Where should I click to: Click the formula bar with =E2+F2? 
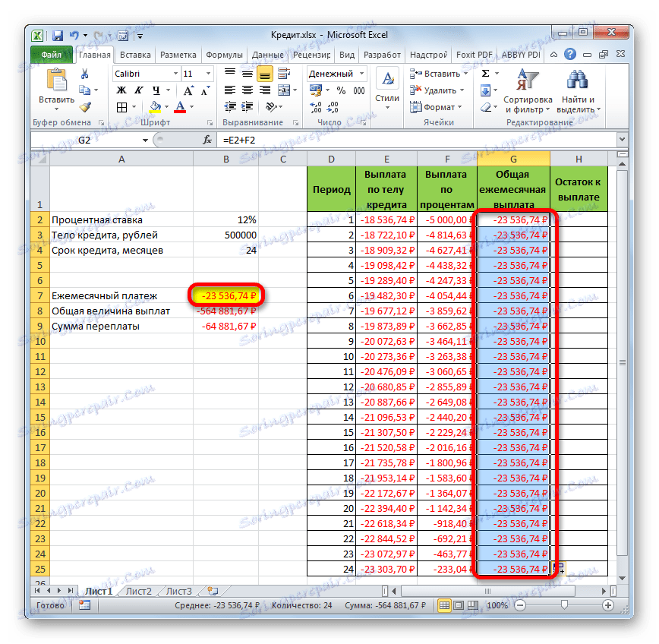pos(416,140)
